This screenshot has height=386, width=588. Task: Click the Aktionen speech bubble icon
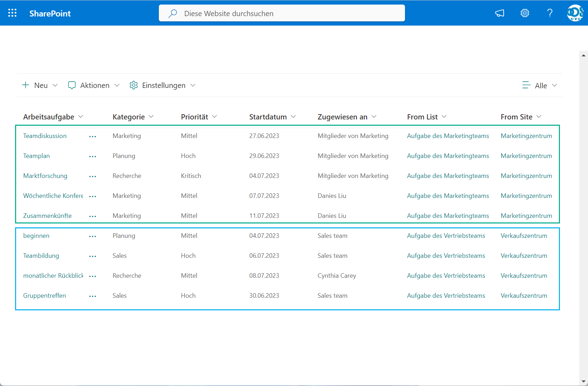coord(72,85)
